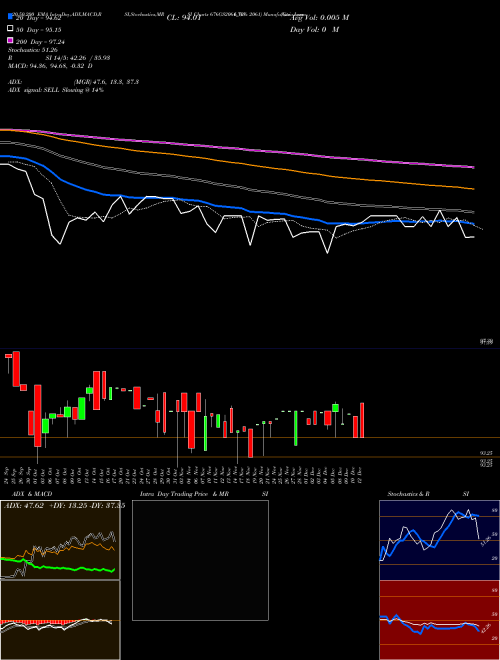Select the 'Stochastics: 51.26' reading

tap(33, 50)
